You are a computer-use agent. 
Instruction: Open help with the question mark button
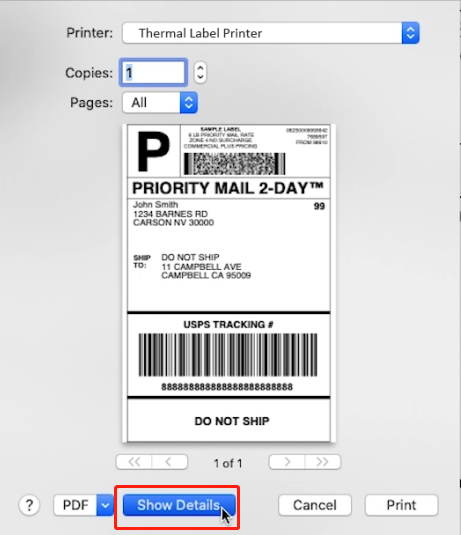point(29,505)
